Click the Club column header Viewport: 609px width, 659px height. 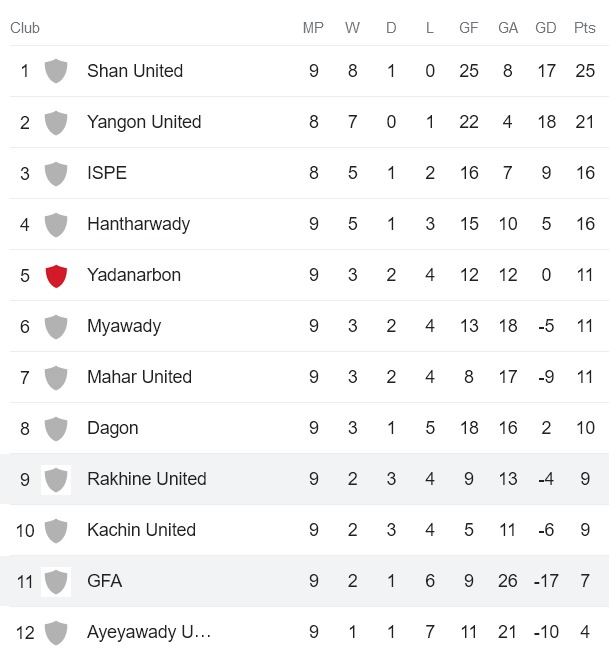pos(25,28)
